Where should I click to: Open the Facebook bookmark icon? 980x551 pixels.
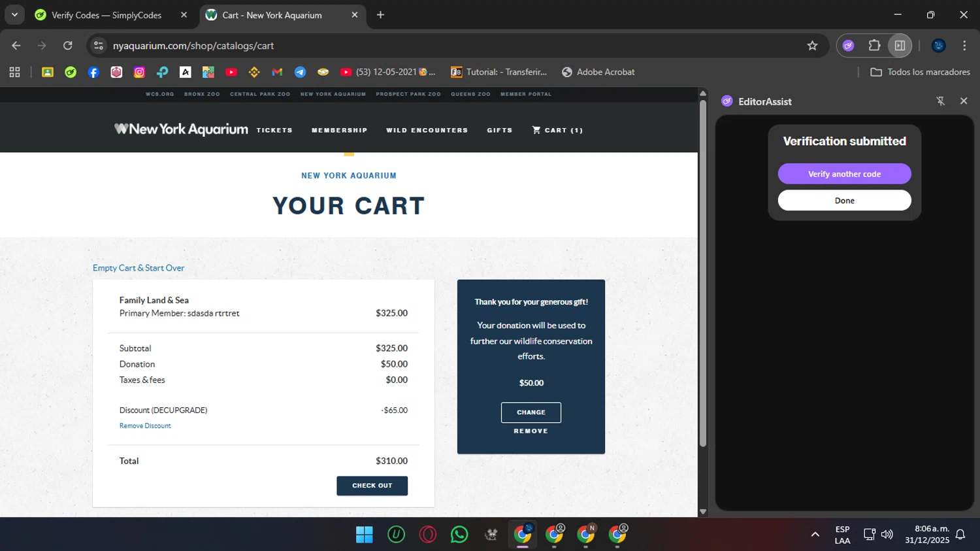[93, 72]
